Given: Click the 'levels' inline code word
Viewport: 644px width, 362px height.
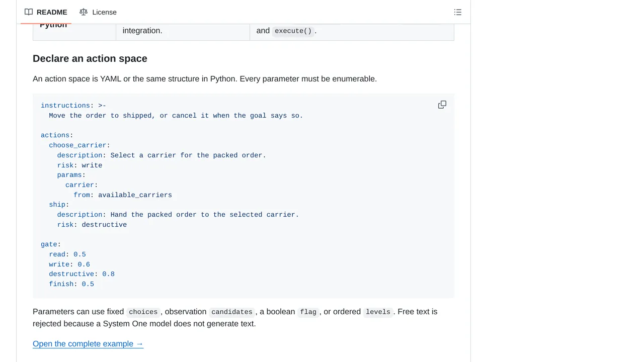Looking at the screenshot, I should pyautogui.click(x=378, y=312).
